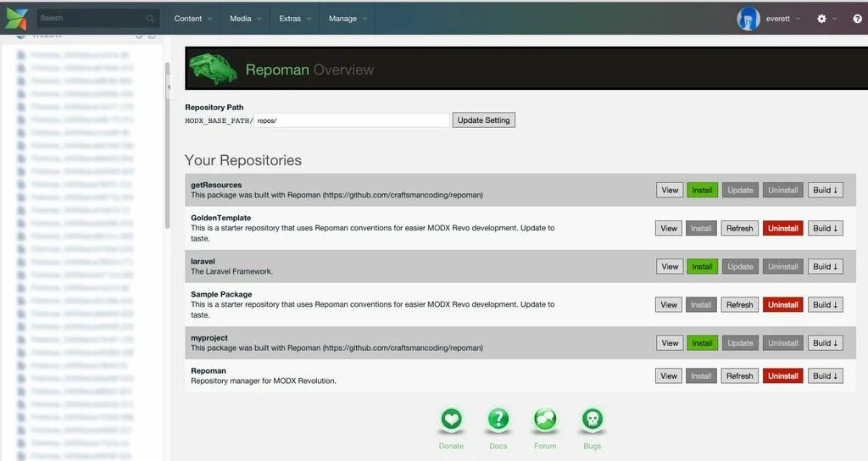Build the getResources package
This screenshot has width=868, height=461.
pos(825,190)
